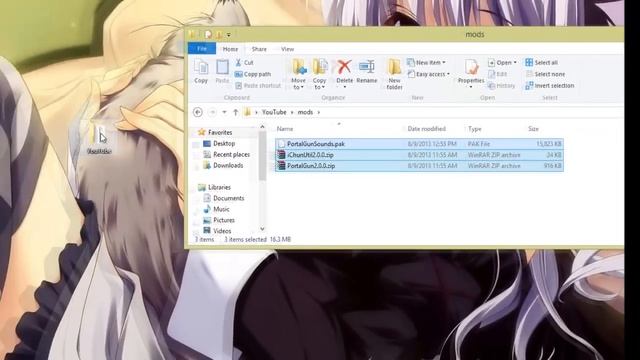Open the Easy access dropdown
This screenshot has height=360, width=640.
point(429,74)
